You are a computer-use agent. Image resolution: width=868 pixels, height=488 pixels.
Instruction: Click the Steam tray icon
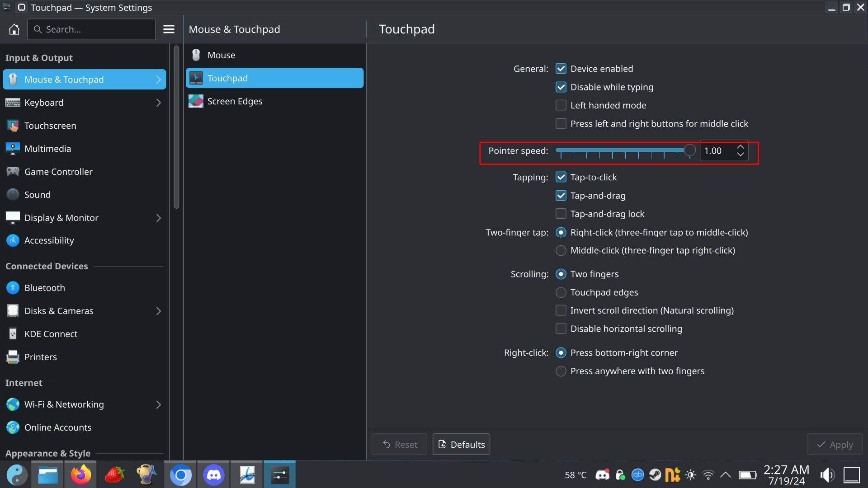[x=655, y=475]
